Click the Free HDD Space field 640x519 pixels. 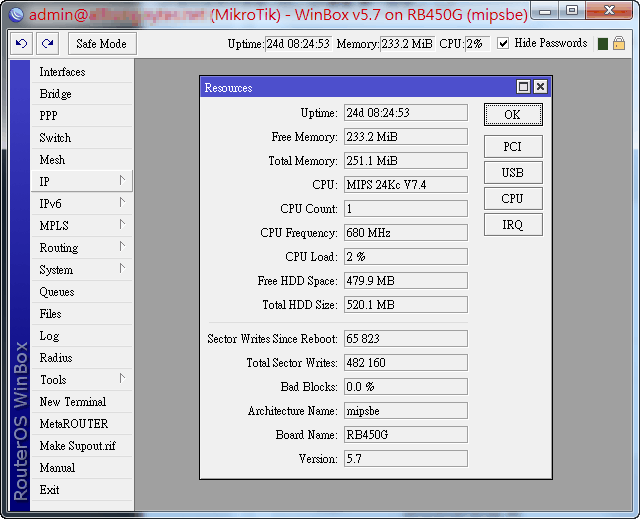(x=406, y=281)
